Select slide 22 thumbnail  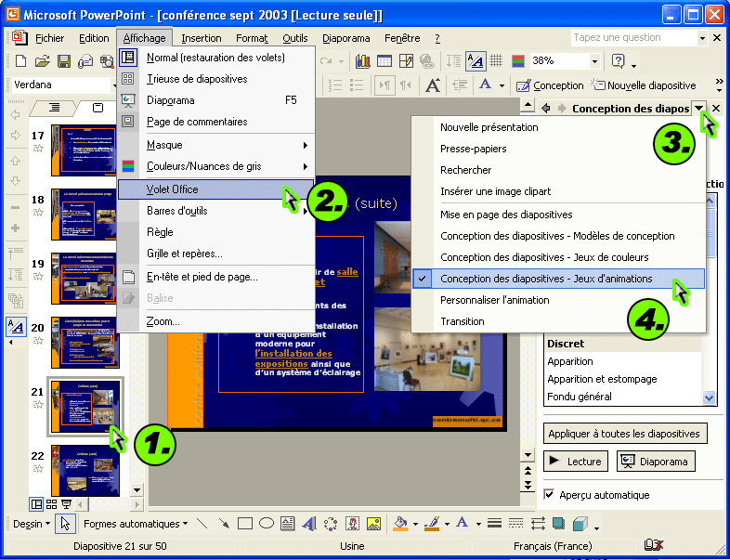85,471
